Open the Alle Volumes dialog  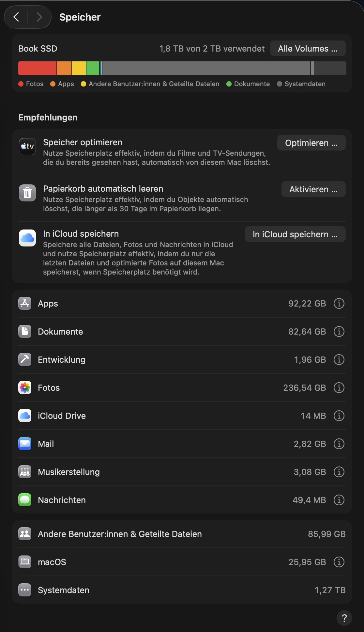308,49
